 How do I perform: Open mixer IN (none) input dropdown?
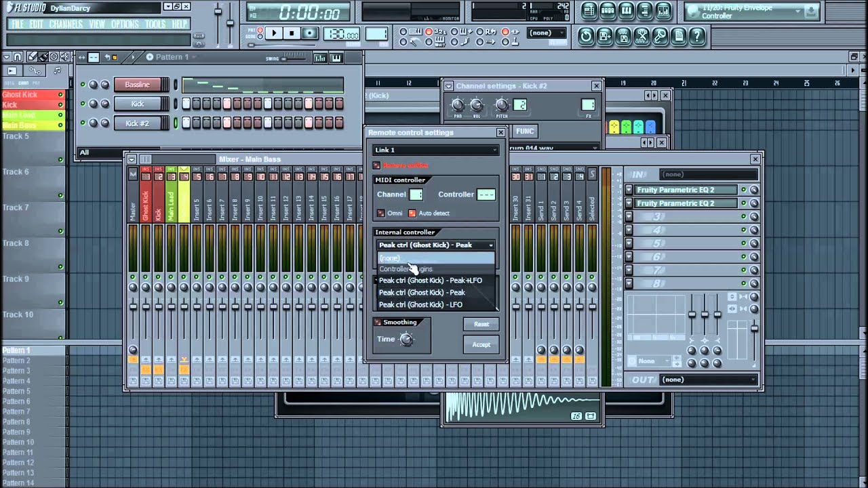tap(708, 175)
